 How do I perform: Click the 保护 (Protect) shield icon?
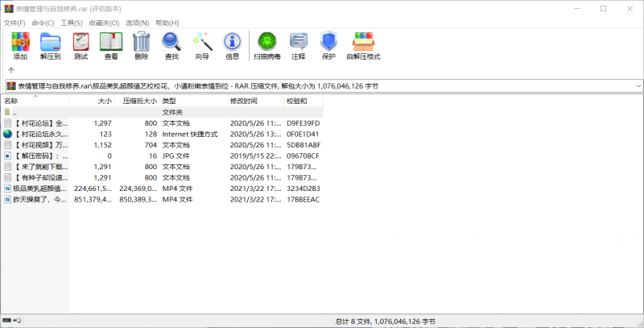pos(328,46)
